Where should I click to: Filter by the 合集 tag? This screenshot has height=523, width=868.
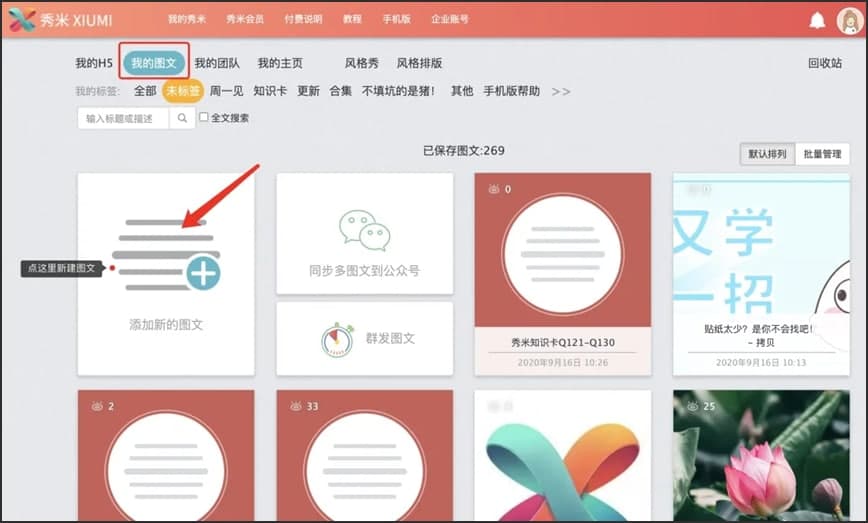pos(340,91)
